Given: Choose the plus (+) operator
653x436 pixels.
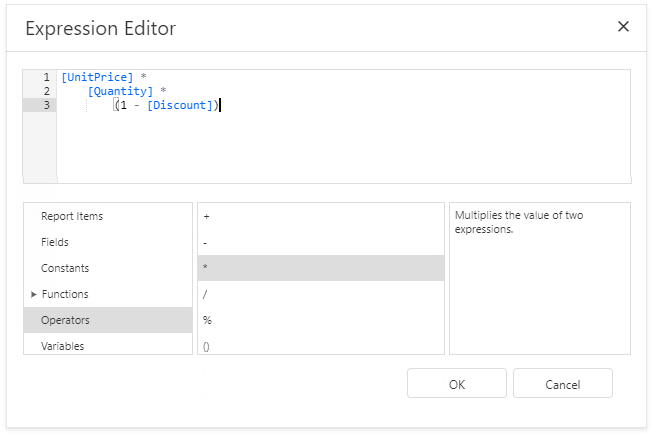Looking at the screenshot, I should pyautogui.click(x=206, y=216).
